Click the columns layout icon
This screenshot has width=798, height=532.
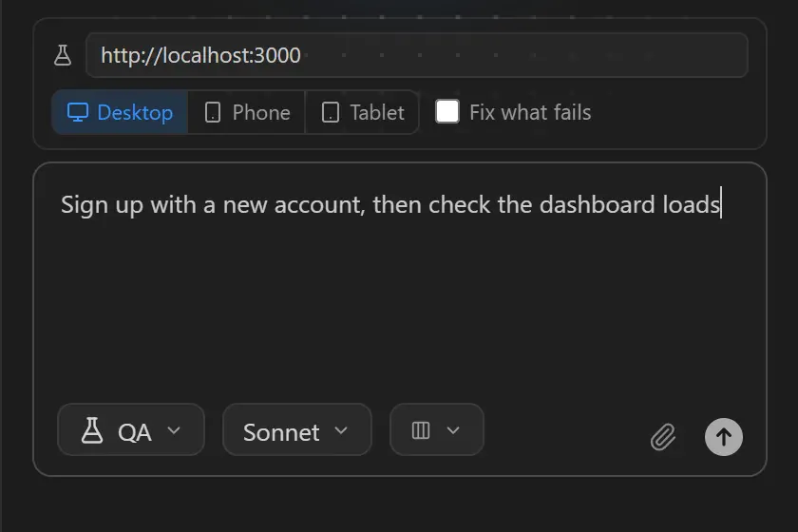click(421, 430)
